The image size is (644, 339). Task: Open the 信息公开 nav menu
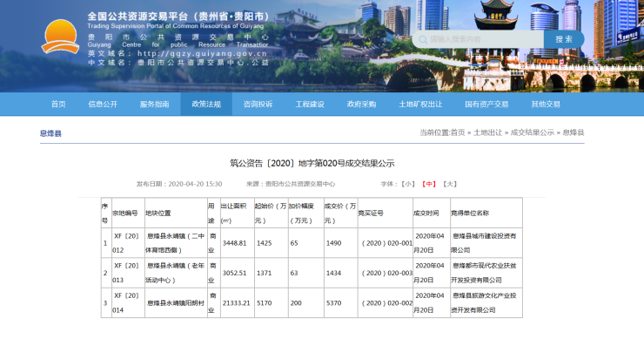(x=103, y=104)
